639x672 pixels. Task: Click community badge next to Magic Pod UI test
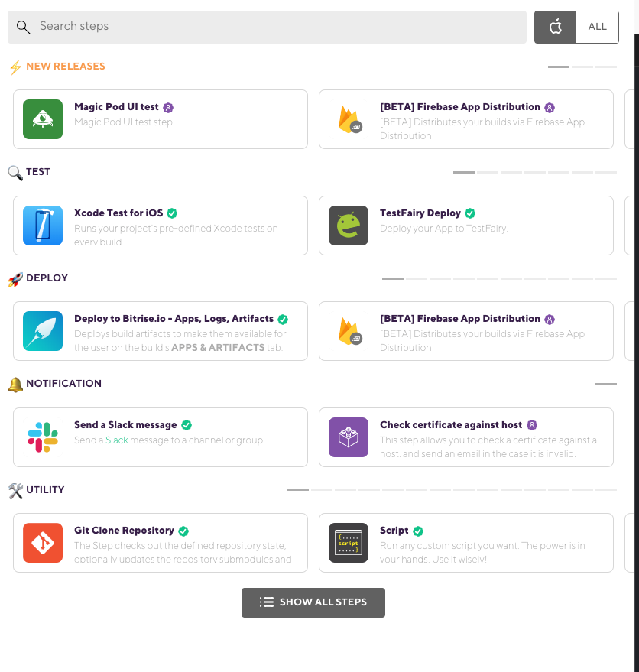[168, 108]
